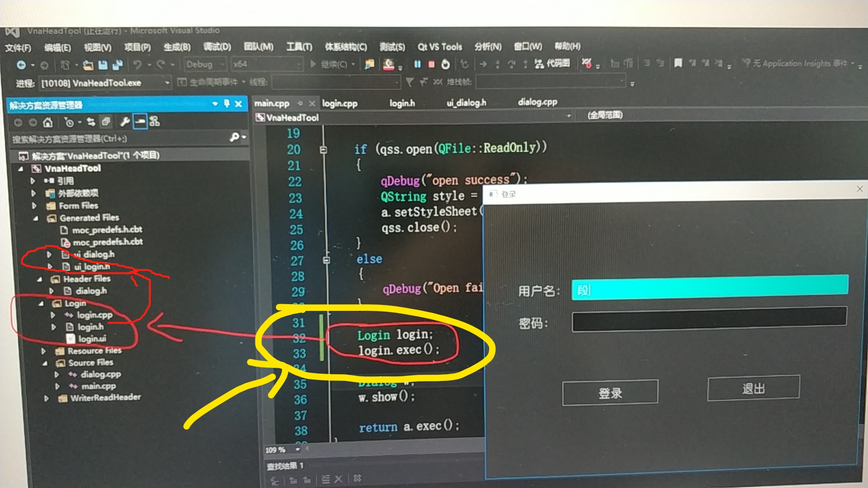Image resolution: width=868 pixels, height=488 pixels.
Task: Click the 退出 exit button
Action: 753,389
